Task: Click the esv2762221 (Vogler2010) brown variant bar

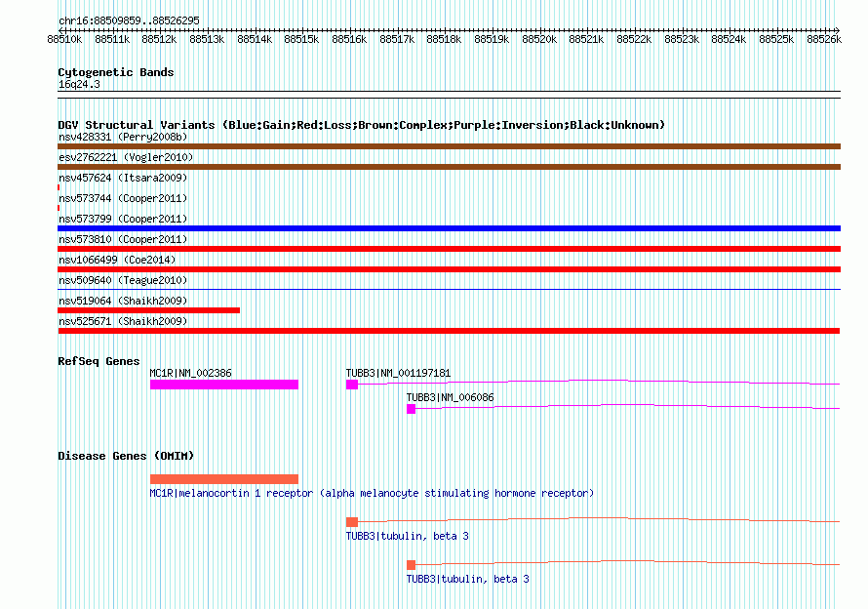Action: coord(449,167)
